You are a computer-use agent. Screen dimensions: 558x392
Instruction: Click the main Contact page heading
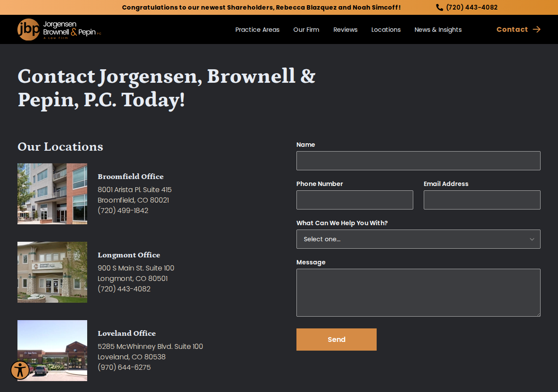pos(167,88)
